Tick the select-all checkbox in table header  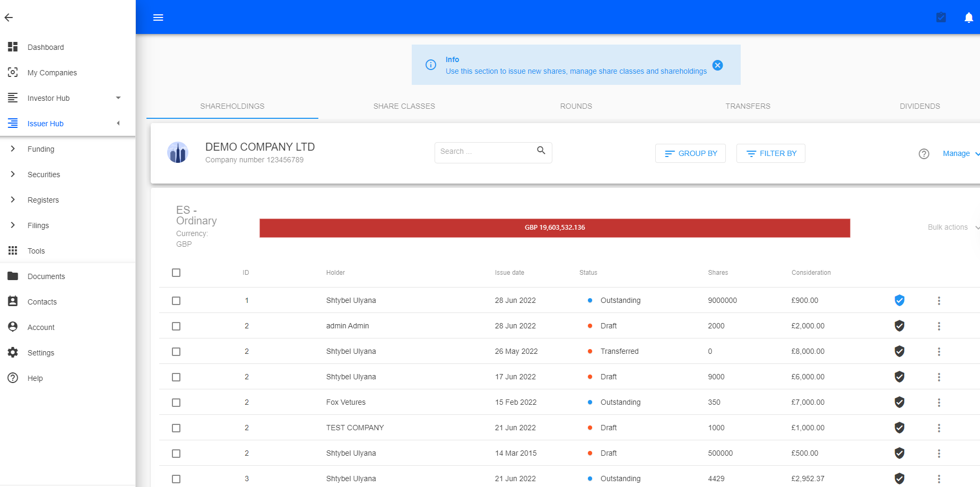click(176, 273)
